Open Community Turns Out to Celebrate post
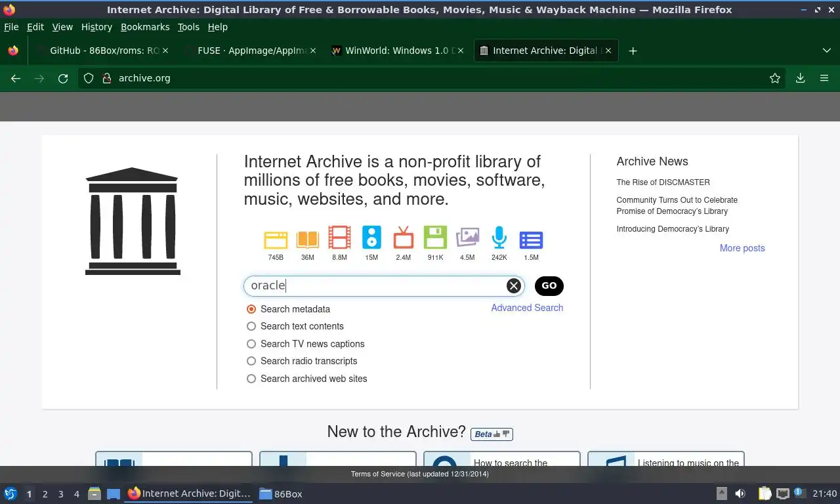Viewport: 840px width, 504px height. coord(677,205)
